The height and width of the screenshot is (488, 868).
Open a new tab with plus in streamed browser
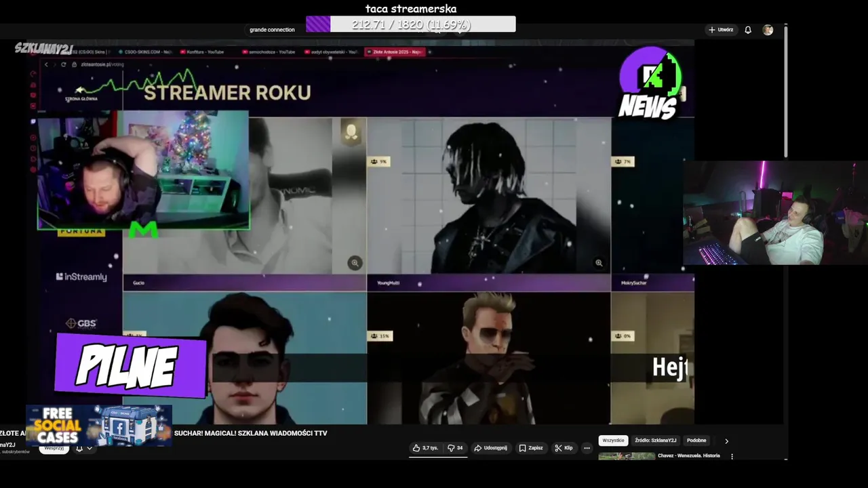[430, 52]
